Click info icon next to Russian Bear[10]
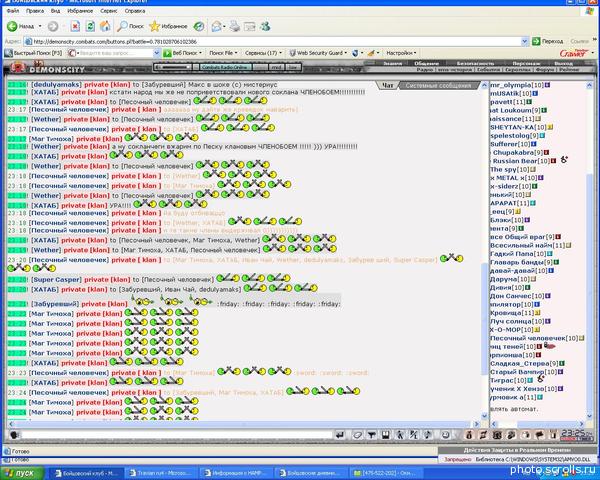600x480 pixels. pyautogui.click(x=553, y=161)
